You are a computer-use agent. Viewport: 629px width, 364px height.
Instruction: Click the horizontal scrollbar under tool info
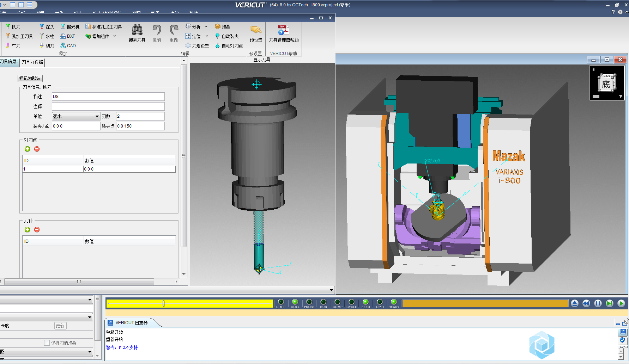pos(79,282)
